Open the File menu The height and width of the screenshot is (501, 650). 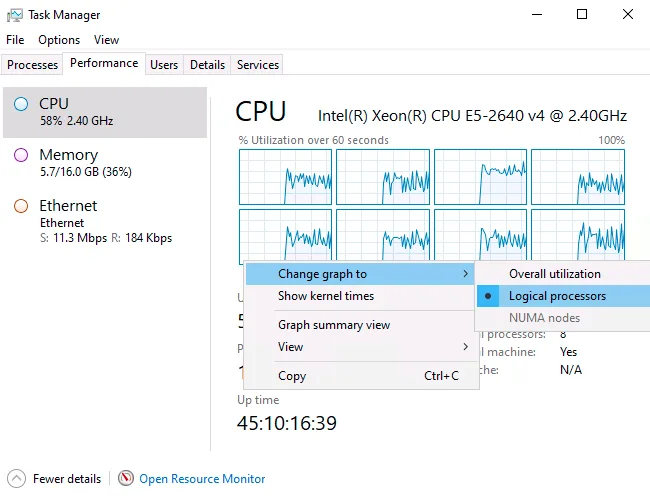point(15,40)
